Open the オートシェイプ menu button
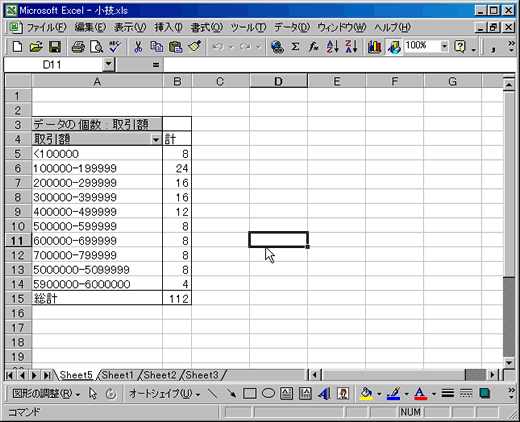Viewport: 520px width, 422px height. click(x=165, y=394)
